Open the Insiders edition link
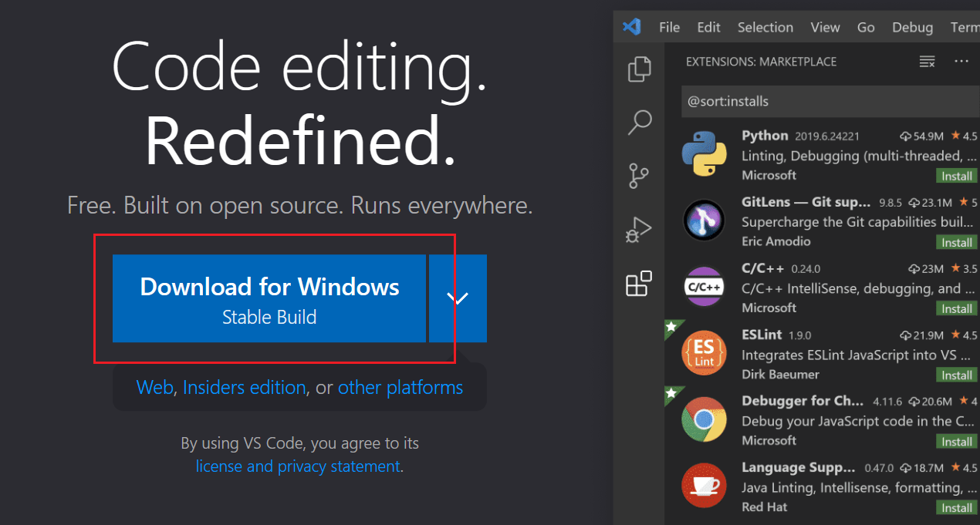 (245, 387)
